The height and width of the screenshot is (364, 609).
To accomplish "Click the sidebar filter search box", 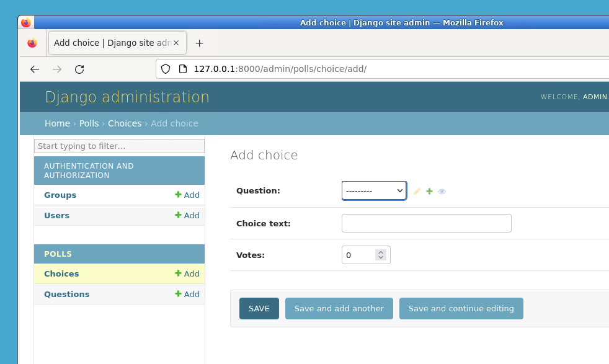I will tap(119, 146).
